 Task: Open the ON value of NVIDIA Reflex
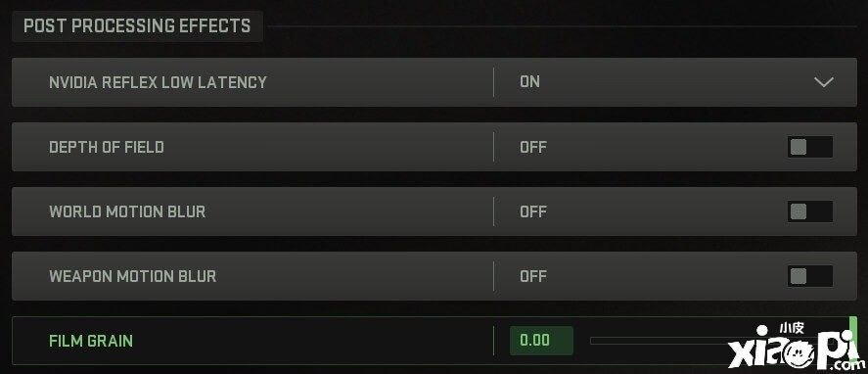coord(529,82)
